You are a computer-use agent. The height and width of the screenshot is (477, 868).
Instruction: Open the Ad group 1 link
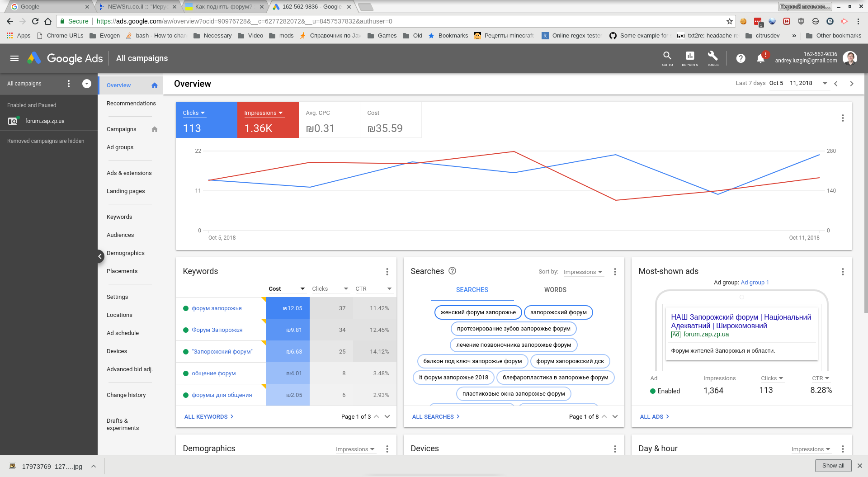tap(755, 283)
